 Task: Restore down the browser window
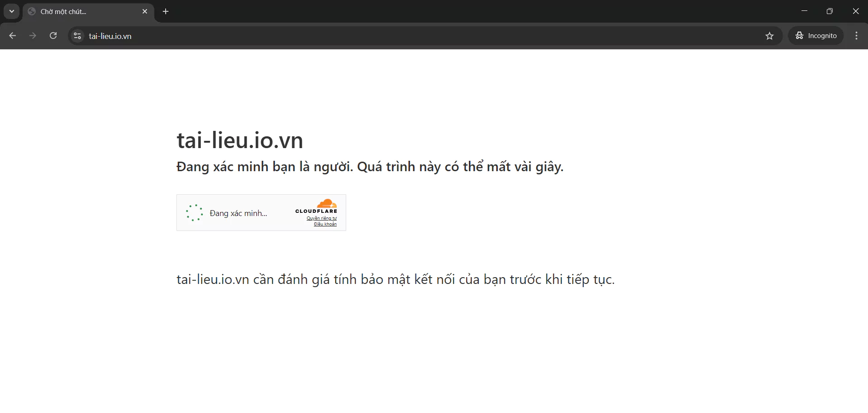830,11
